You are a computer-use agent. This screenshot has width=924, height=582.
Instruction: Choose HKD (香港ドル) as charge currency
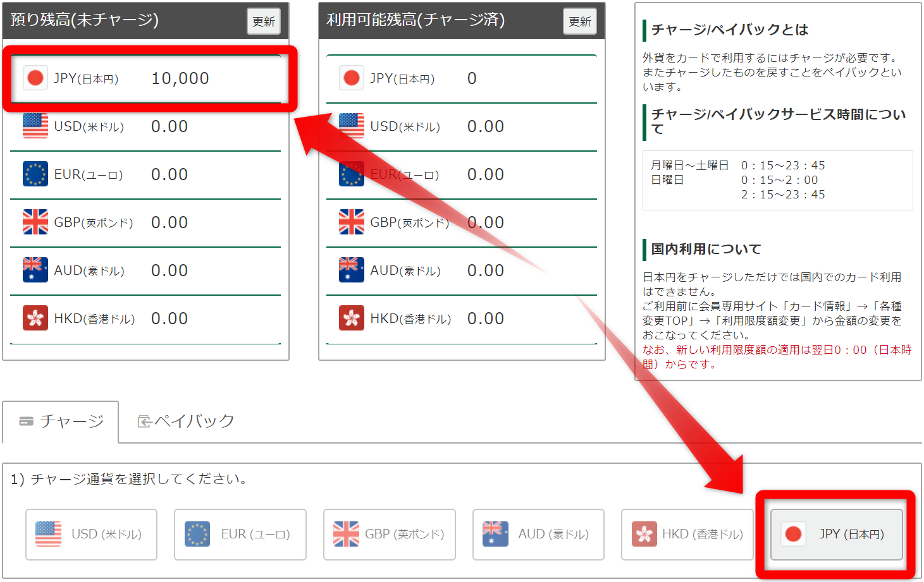coord(687,535)
